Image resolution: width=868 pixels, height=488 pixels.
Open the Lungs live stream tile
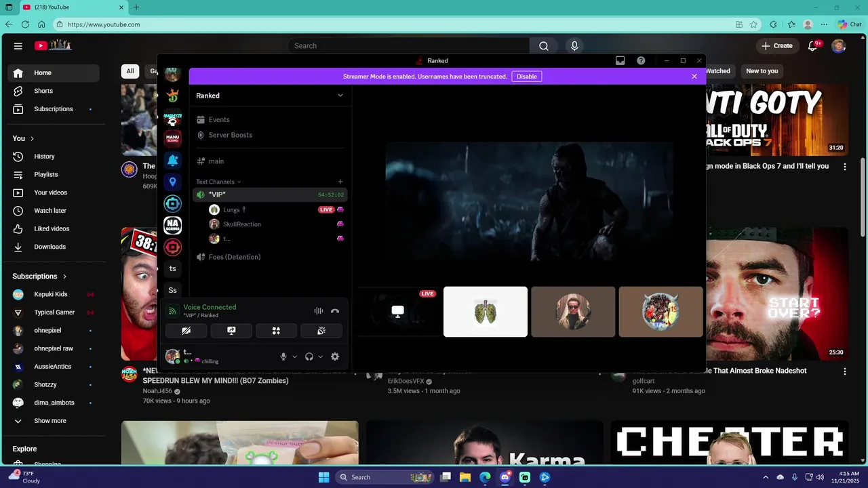pos(397,312)
